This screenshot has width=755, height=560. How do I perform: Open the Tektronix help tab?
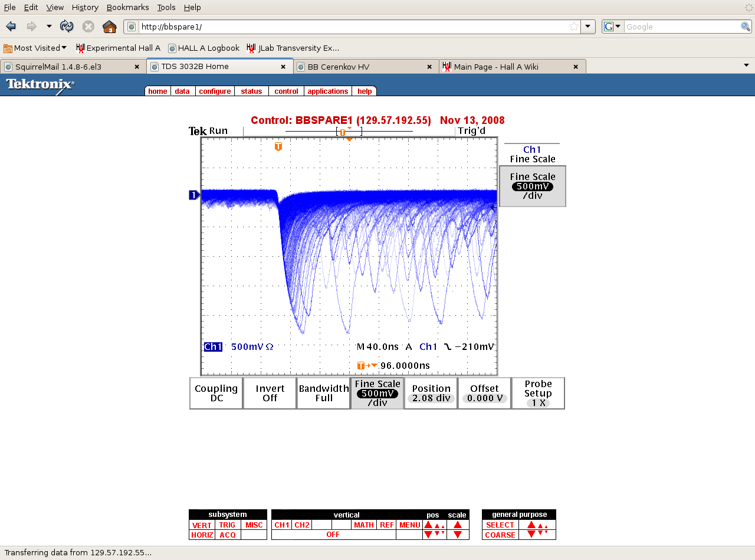coord(365,91)
